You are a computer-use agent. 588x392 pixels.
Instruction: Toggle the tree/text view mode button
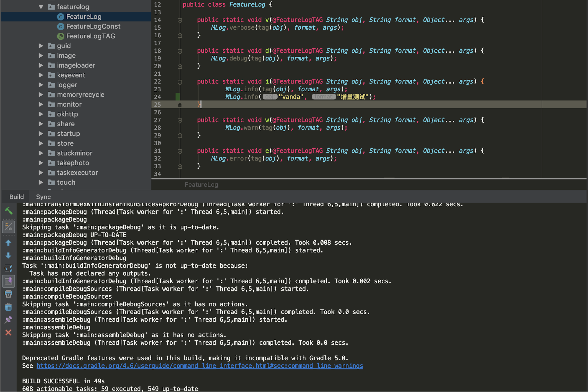pos(9,227)
